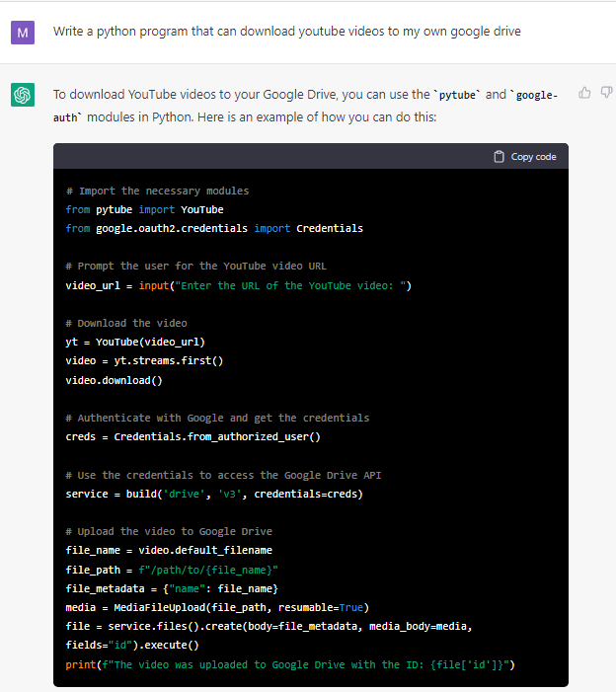
Task: Click the video_url input line
Action: tap(238, 285)
